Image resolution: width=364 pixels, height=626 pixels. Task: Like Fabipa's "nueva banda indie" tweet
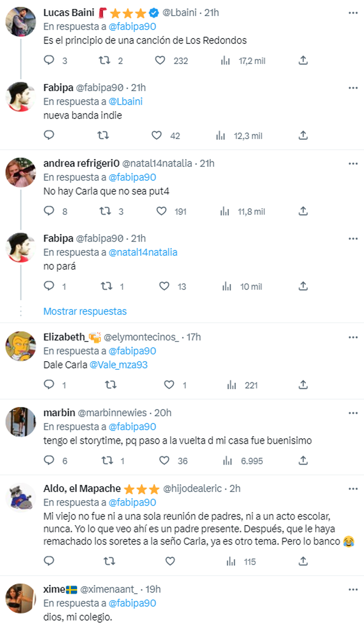click(157, 135)
